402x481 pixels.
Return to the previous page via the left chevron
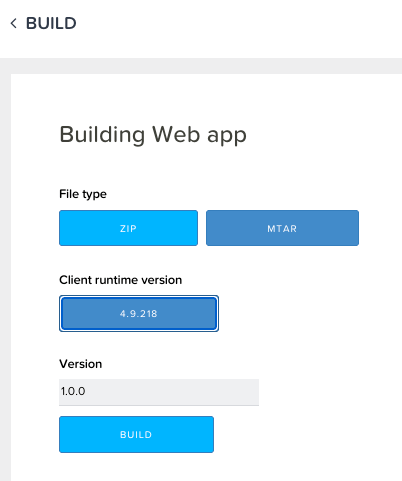(13, 23)
